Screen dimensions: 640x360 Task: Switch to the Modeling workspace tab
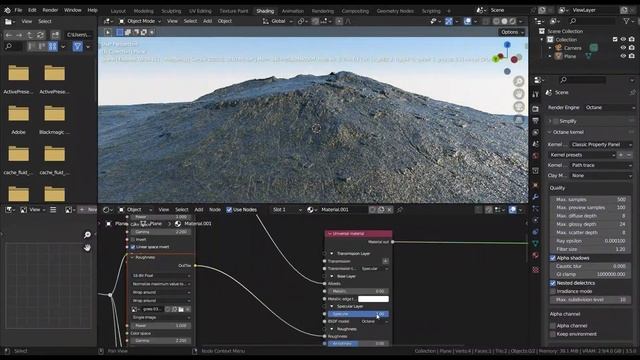click(144, 11)
